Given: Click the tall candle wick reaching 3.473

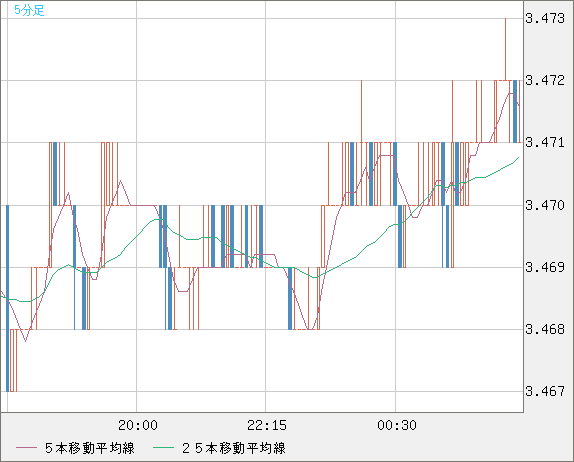Looking at the screenshot, I should pos(506,49).
